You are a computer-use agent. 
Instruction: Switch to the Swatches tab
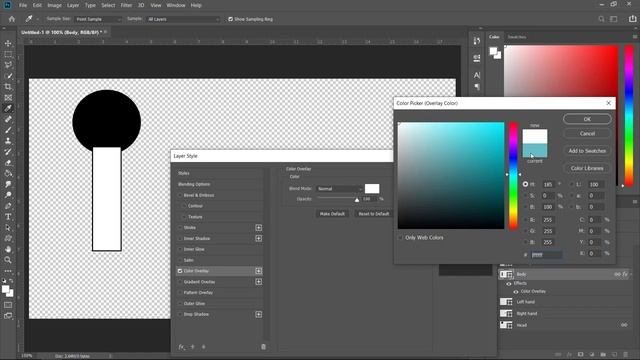(x=517, y=37)
